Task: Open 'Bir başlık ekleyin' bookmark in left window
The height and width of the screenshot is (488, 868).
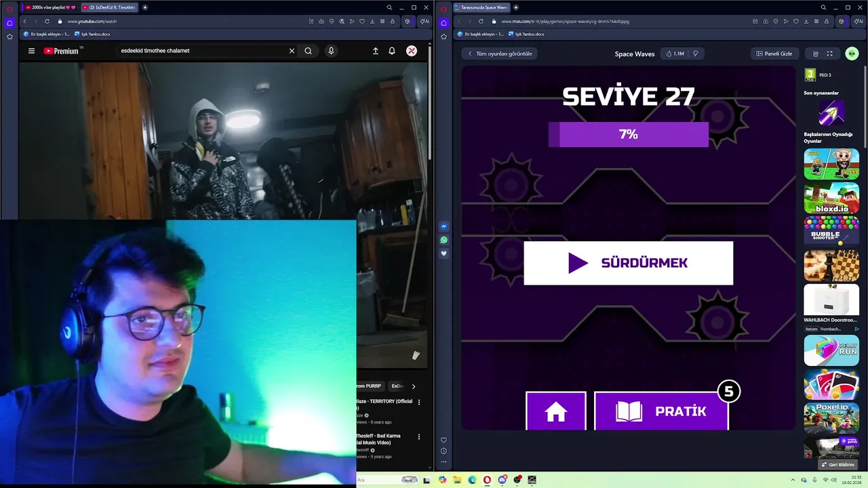Action: click(47, 34)
